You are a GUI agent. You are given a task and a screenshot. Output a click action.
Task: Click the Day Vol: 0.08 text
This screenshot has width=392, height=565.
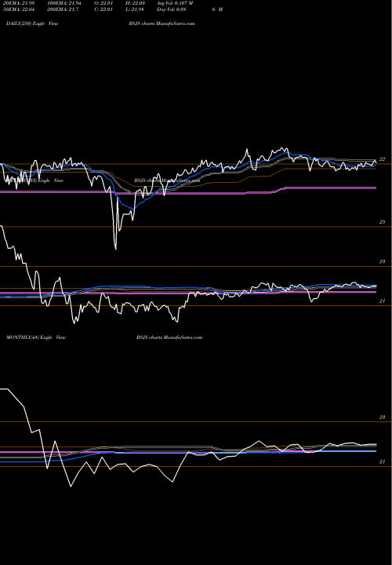172,9
